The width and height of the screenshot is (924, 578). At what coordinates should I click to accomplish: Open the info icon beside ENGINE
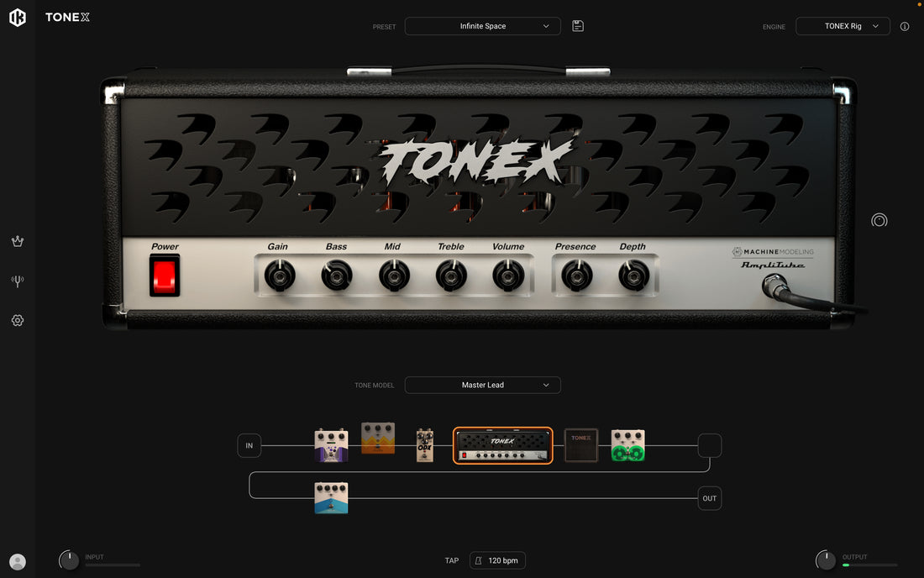tap(905, 27)
